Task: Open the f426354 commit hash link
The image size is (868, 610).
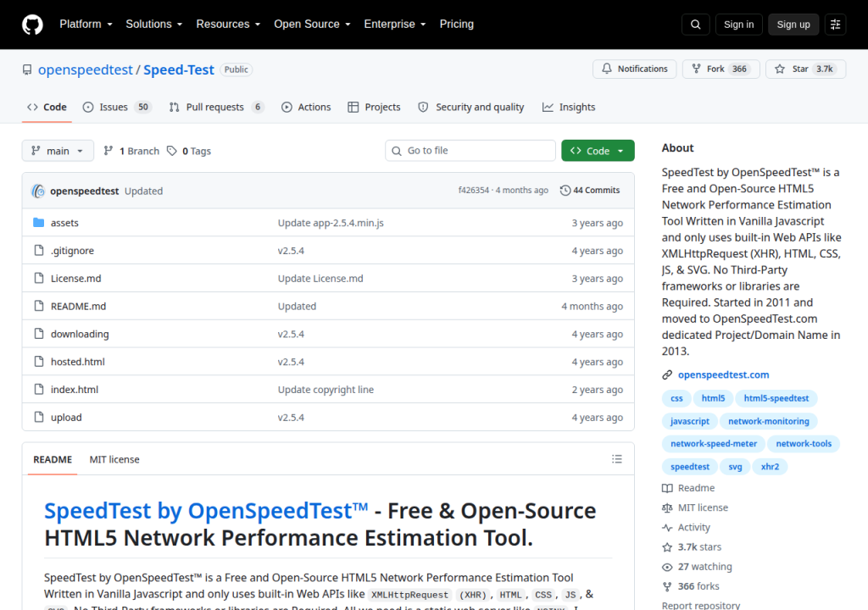Action: pyautogui.click(x=474, y=190)
